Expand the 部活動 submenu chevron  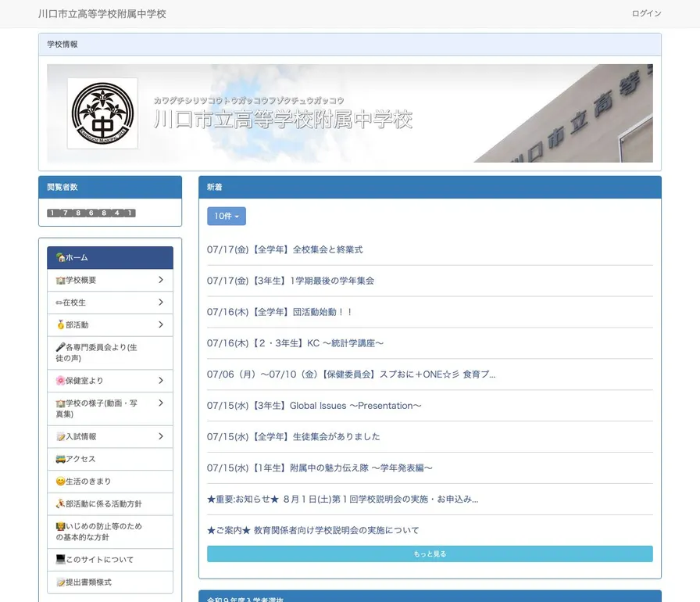pos(161,324)
